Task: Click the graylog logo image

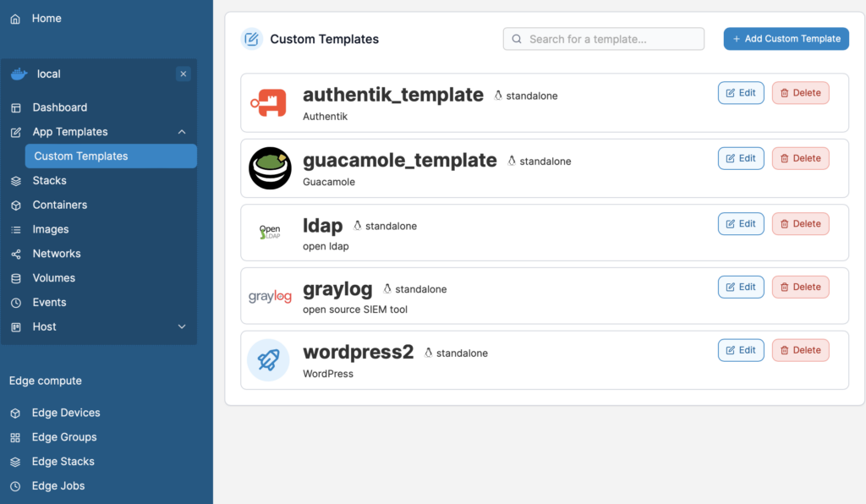Action: [270, 297]
